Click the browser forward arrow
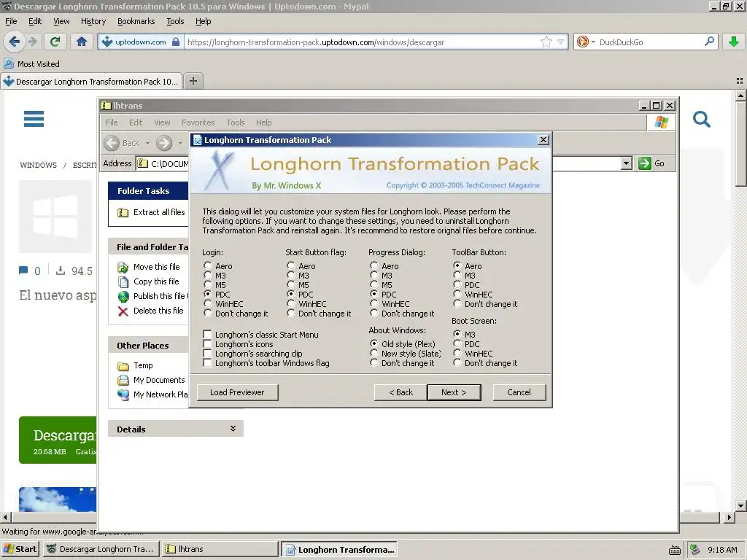 click(33, 42)
